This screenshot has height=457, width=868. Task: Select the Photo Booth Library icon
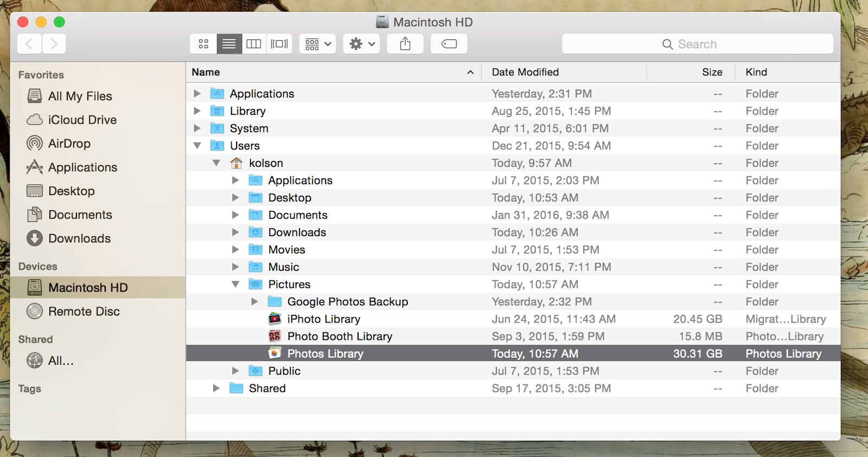(x=275, y=336)
